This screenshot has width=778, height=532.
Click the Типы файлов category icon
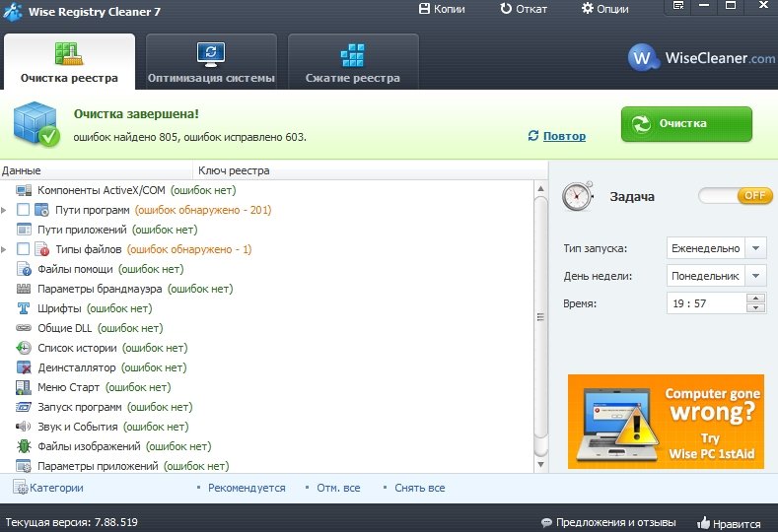point(41,249)
